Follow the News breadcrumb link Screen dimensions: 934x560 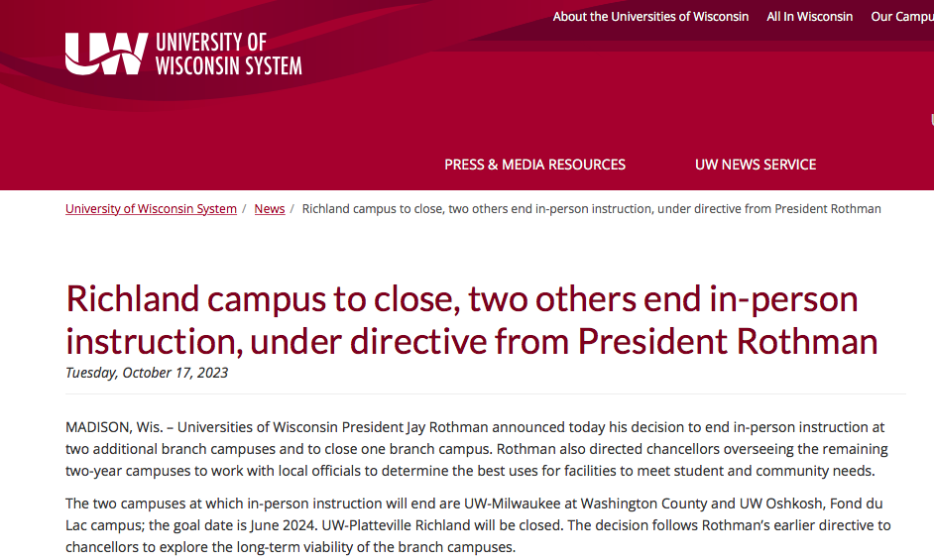pyautogui.click(x=270, y=209)
